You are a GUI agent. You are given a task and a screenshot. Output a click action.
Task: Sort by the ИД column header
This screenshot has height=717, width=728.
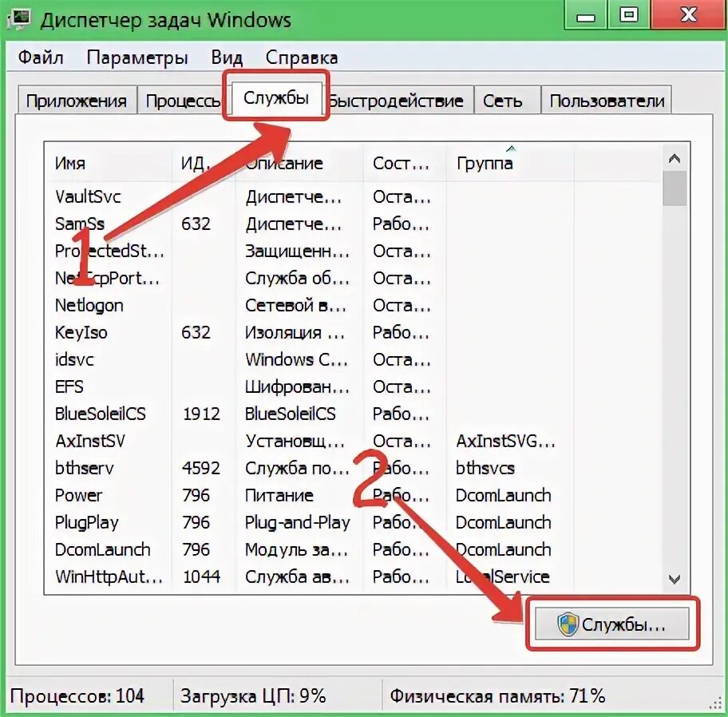pyautogui.click(x=204, y=163)
